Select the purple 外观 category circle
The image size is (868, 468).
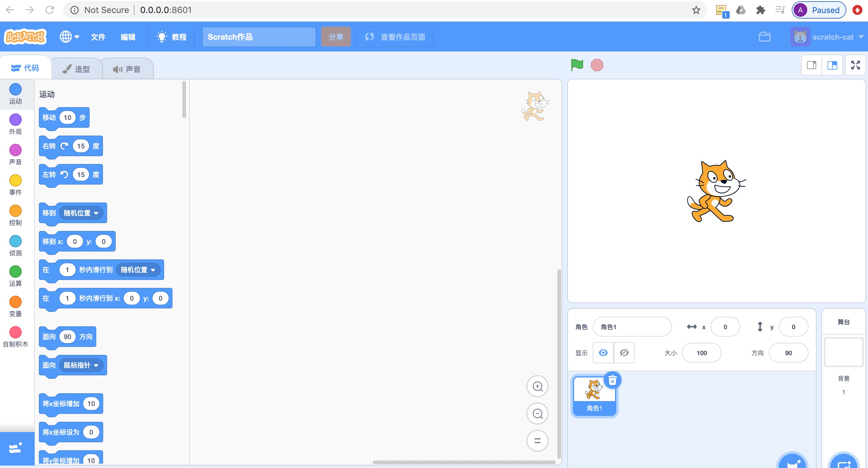pyautogui.click(x=15, y=120)
